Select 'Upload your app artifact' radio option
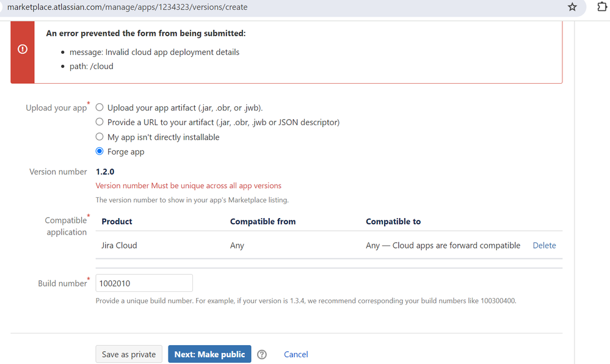This screenshot has height=364, width=610. click(x=100, y=107)
